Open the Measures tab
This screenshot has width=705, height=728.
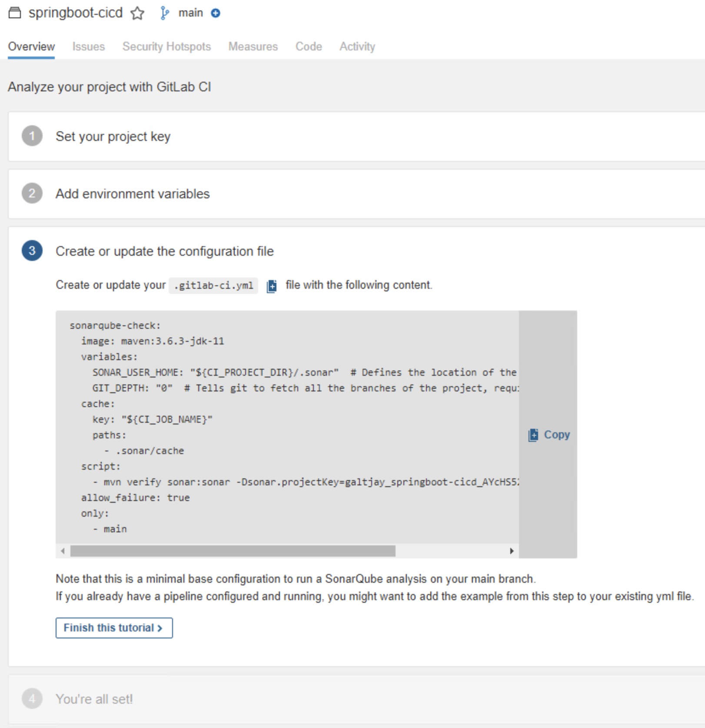(253, 47)
